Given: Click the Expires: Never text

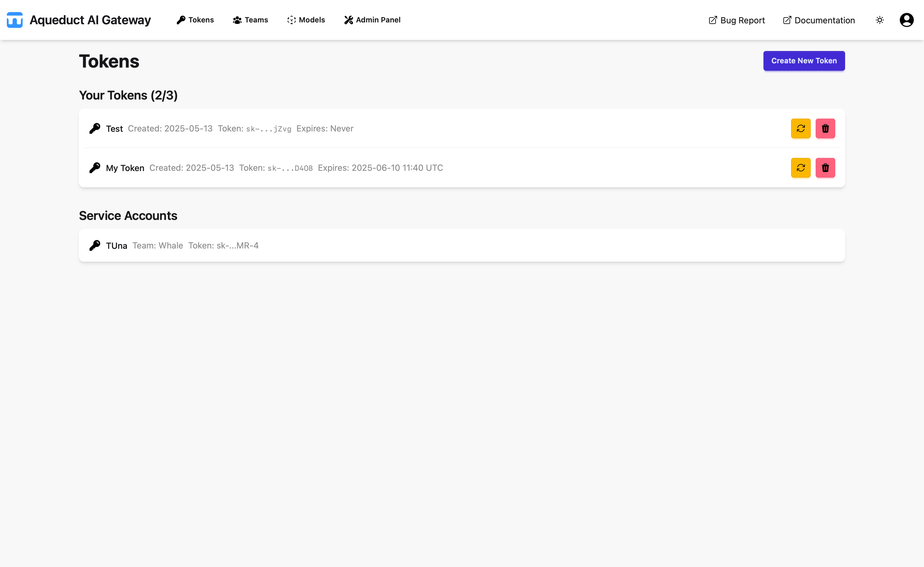Looking at the screenshot, I should (x=325, y=129).
